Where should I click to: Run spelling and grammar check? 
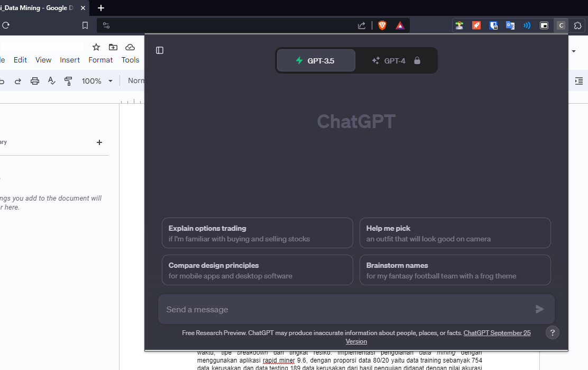(x=52, y=80)
